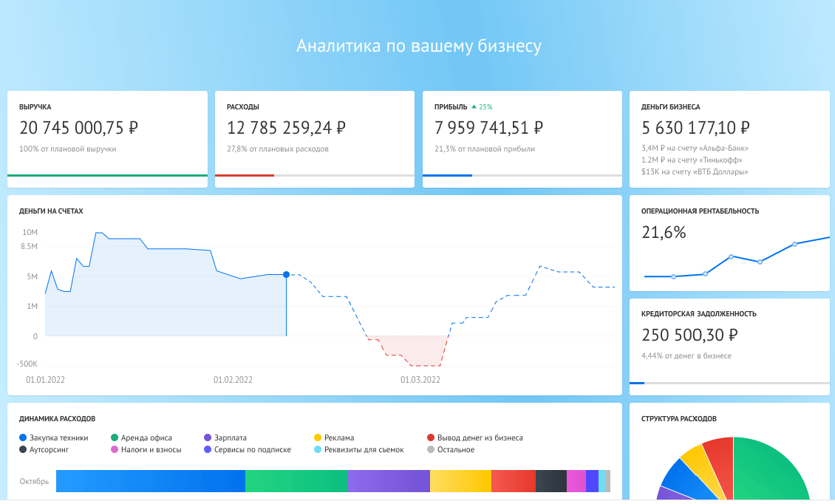Click the purple Зарплата legend dot
The width and height of the screenshot is (835, 504).
(208, 437)
